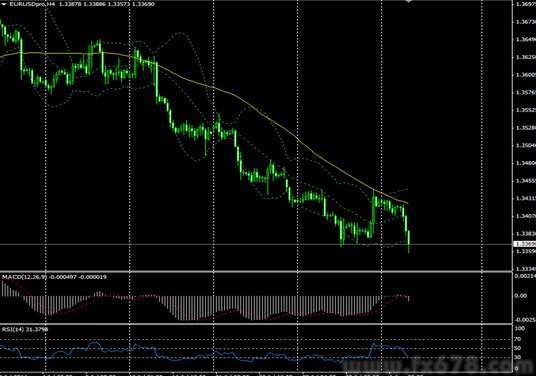
Task: Select the horizontal bid price line
Action: (x=256, y=244)
